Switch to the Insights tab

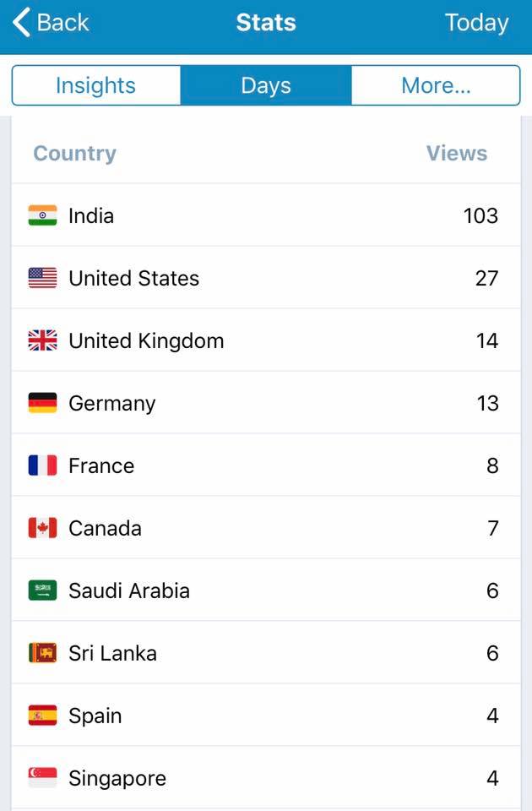[95, 85]
